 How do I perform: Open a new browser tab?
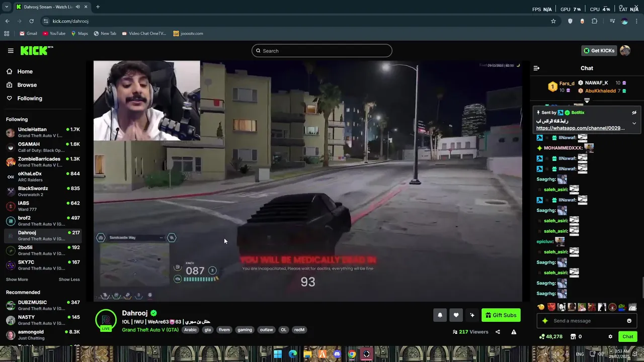[x=98, y=7]
